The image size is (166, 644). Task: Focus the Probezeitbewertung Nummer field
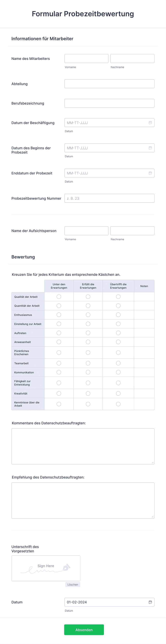coord(109,198)
